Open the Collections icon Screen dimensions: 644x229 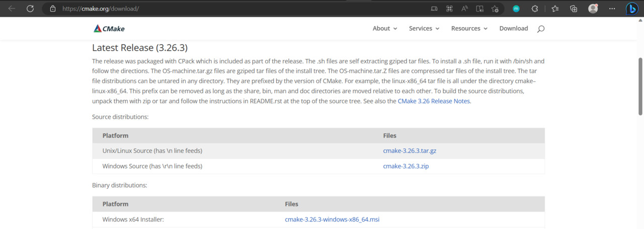[x=574, y=9]
